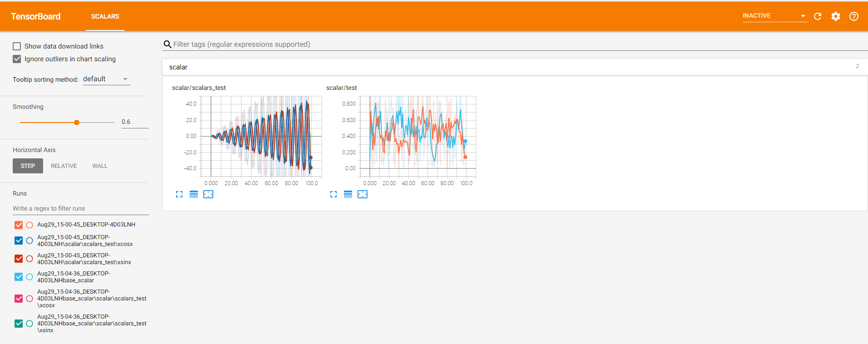Screen dimensions: 868x344
Task: Open the help question mark icon
Action: click(854, 16)
